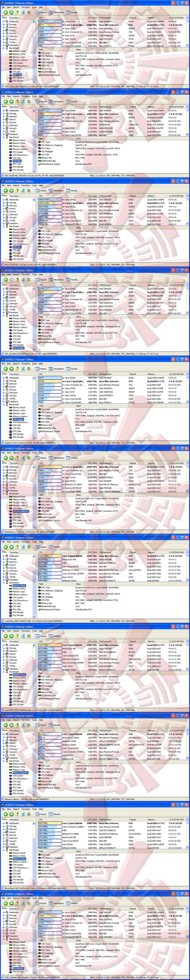This screenshot has width=190, height=980.
Task: Sort by CPU Clock column in CPU Queen window
Action: coord(93,374)
